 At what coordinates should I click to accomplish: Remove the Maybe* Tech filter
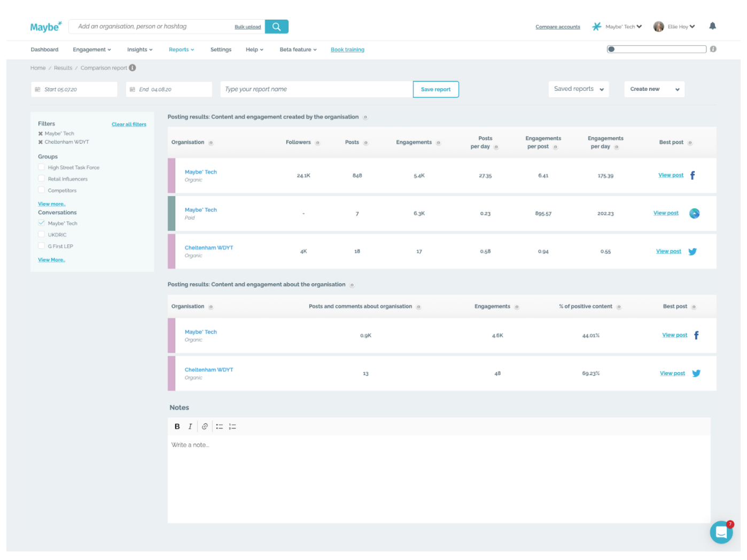(x=41, y=134)
